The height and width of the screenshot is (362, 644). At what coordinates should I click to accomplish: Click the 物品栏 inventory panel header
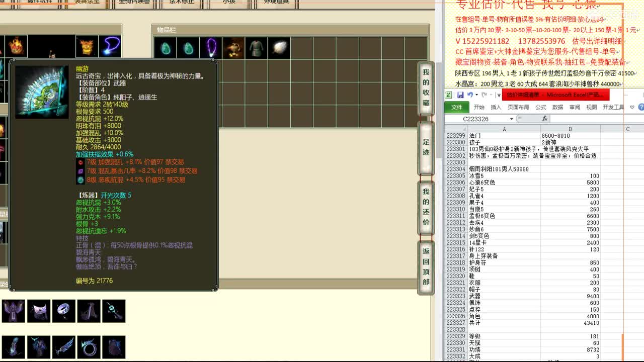290,30
